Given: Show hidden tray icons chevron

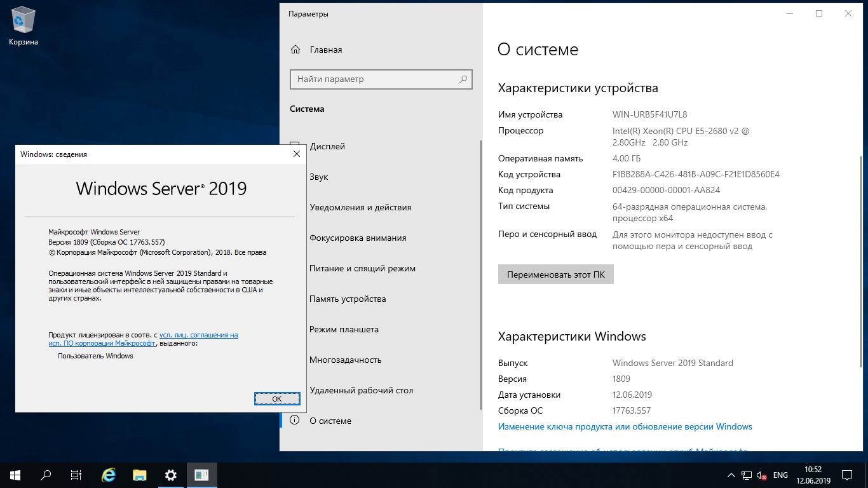Looking at the screenshot, I should (x=731, y=475).
